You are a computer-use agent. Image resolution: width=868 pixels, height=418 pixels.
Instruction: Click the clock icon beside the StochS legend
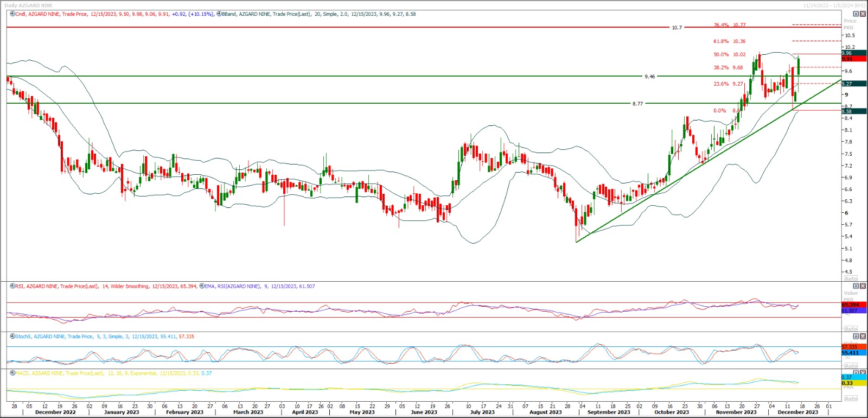click(x=12, y=337)
